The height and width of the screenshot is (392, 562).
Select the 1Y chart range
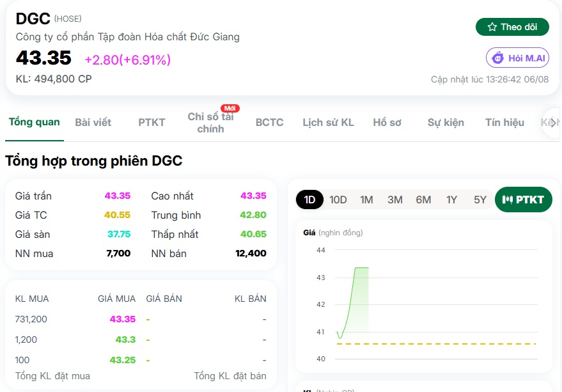click(x=451, y=200)
